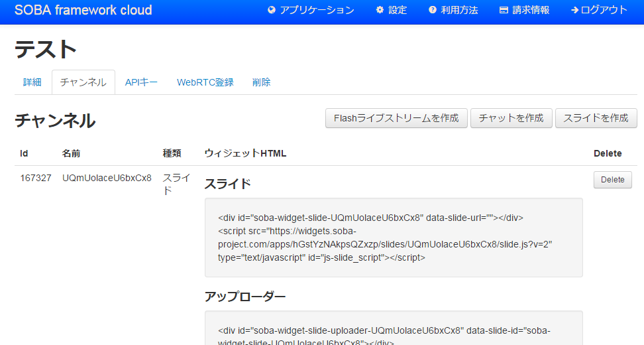Select the チャンネル tab
644x345 pixels.
83,82
